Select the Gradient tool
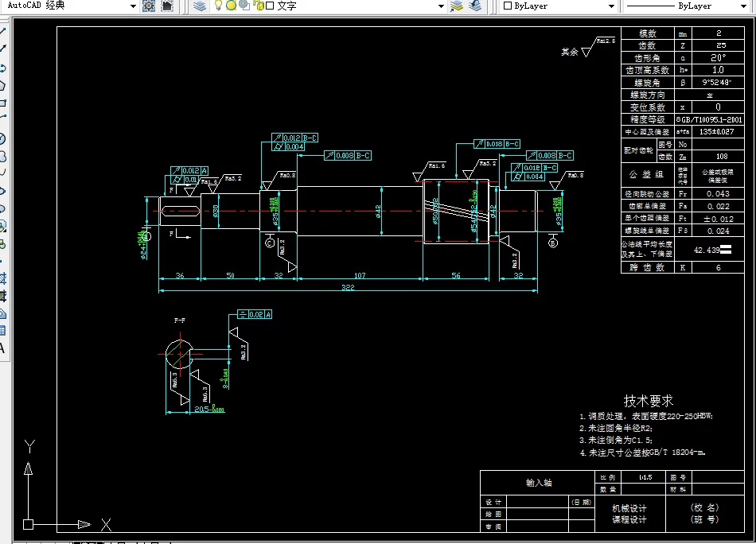 coord(2,296)
